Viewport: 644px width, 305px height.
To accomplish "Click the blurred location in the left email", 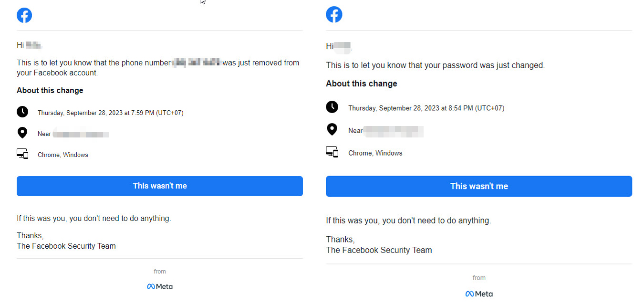I will click(81, 134).
